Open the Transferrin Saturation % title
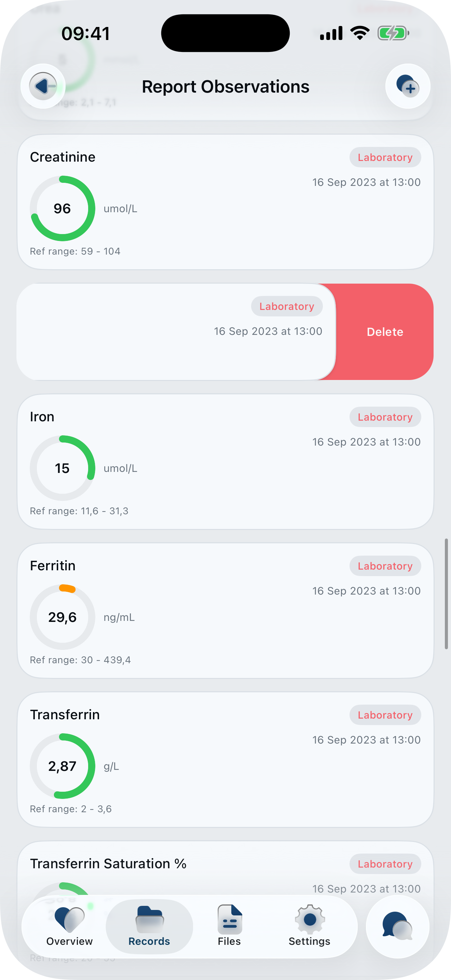 tap(108, 864)
